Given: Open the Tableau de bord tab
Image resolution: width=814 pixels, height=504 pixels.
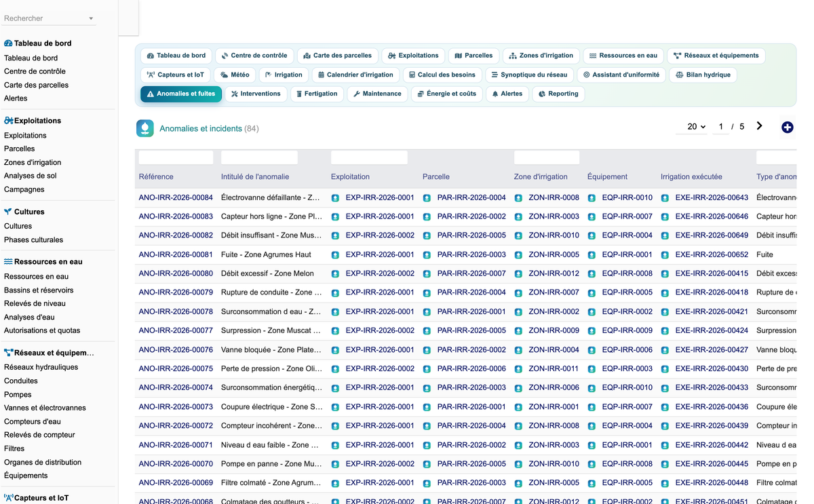Looking at the screenshot, I should (x=176, y=56).
